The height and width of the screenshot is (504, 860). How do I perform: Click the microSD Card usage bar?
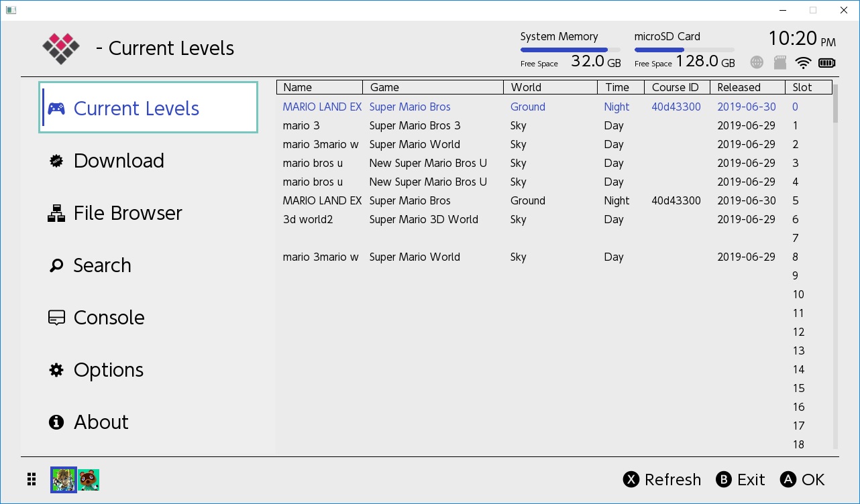pos(684,50)
